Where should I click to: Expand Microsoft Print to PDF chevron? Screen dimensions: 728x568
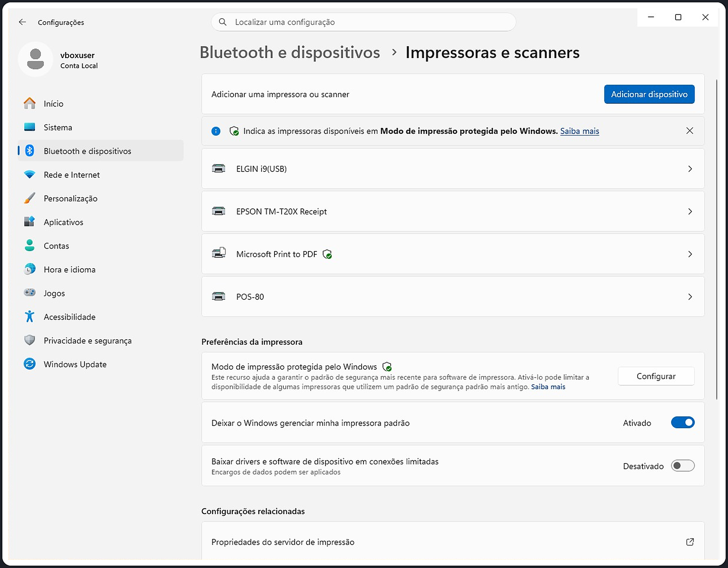coord(690,254)
